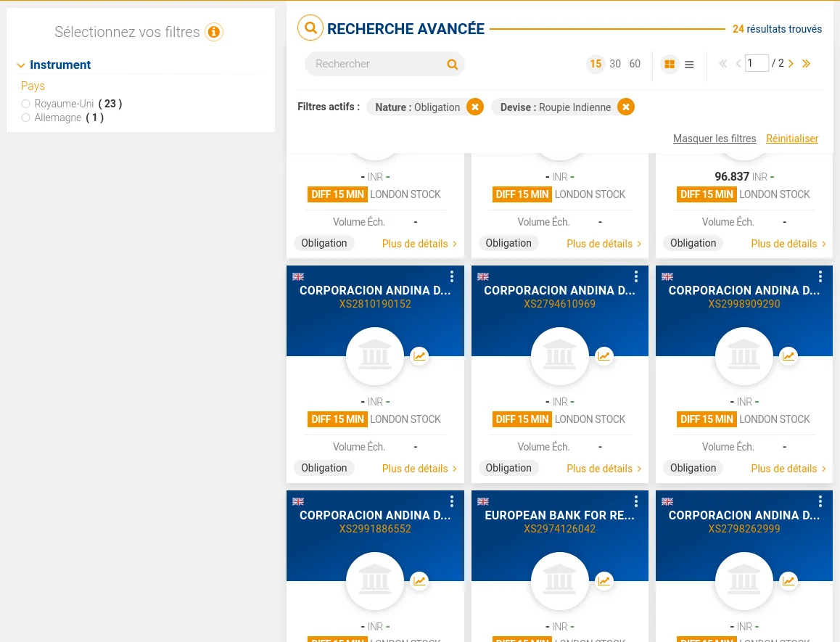Click the Pays filter heading
840x642 pixels.
pyautogui.click(x=33, y=86)
